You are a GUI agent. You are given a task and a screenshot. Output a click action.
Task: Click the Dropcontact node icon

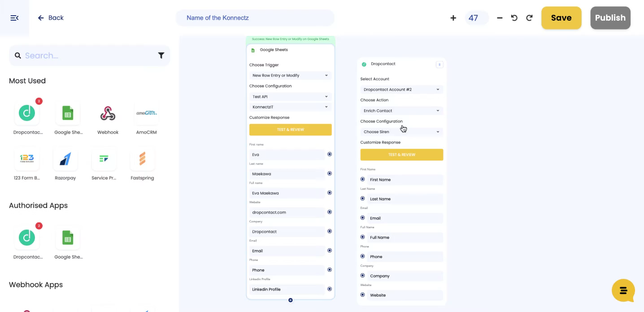coord(364,64)
